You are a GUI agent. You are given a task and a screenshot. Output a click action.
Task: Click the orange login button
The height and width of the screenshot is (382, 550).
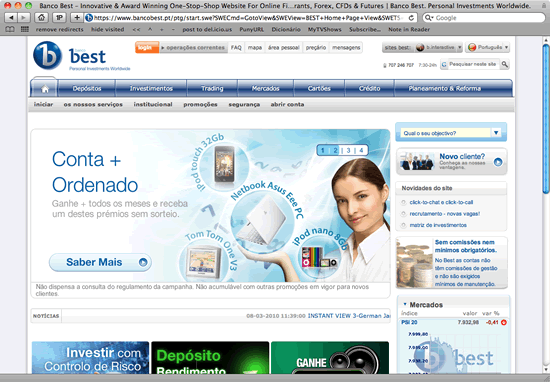point(147,47)
